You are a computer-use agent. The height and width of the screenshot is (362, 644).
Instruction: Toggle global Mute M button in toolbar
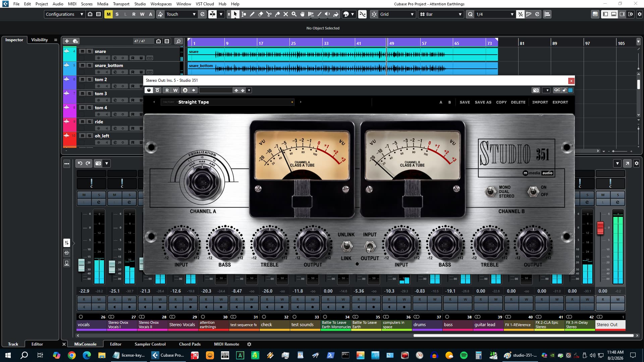click(108, 14)
